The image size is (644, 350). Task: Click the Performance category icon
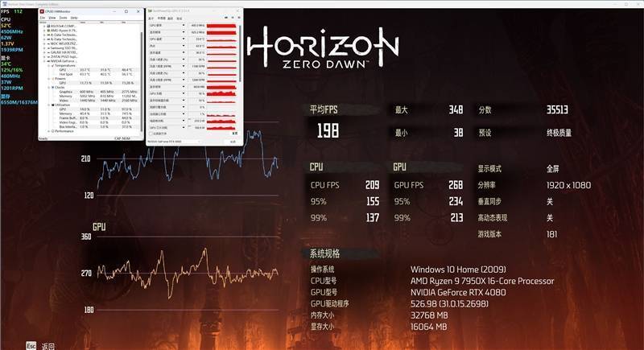(52, 131)
